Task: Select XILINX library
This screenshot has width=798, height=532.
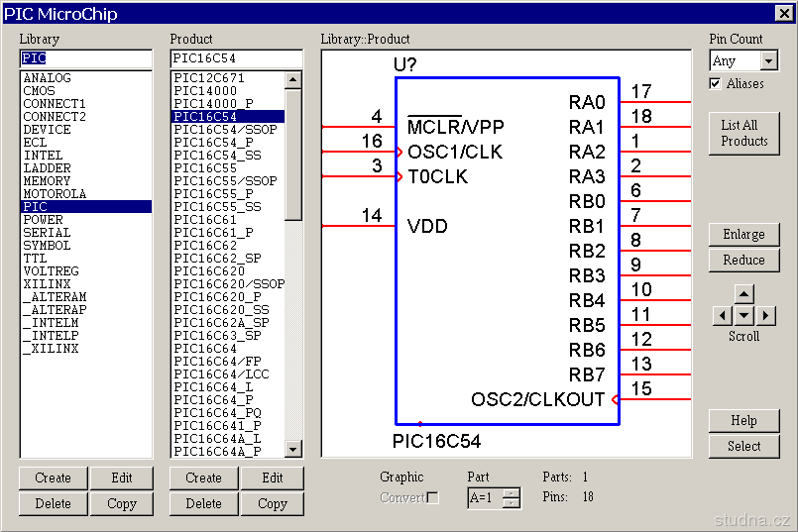Action: [x=86, y=284]
